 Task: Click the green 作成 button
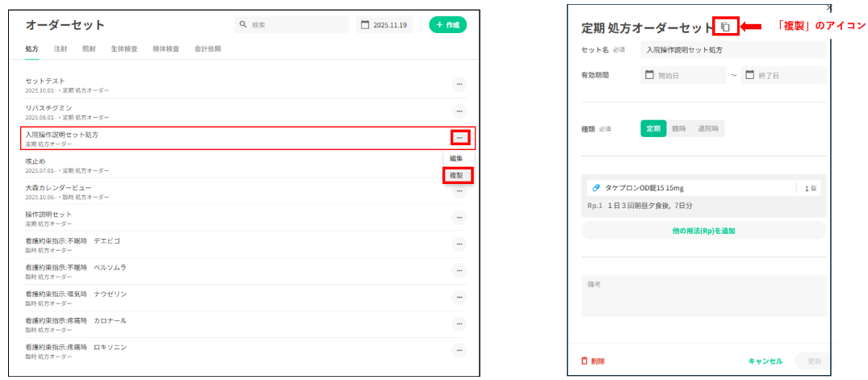tap(448, 25)
